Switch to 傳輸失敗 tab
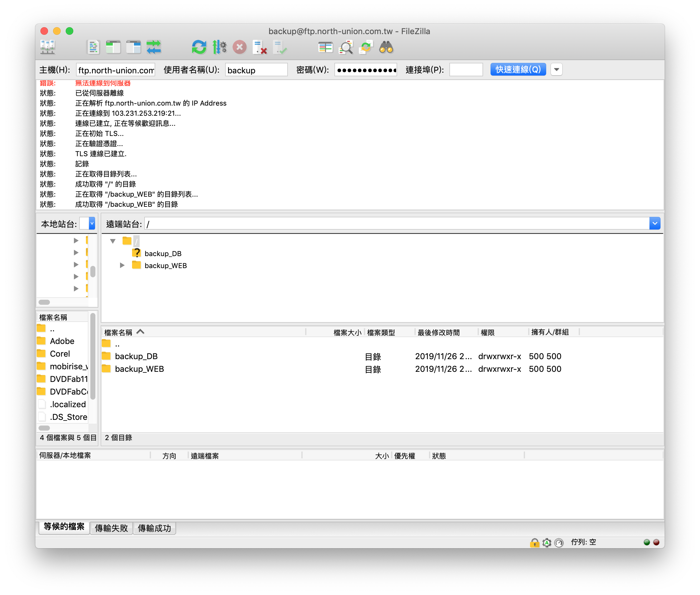700x595 pixels. click(111, 528)
